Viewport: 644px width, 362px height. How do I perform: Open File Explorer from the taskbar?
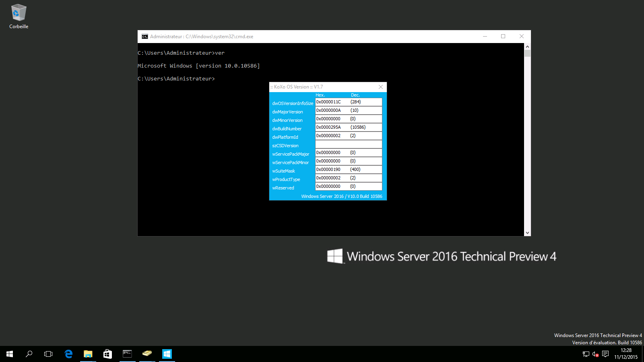88,354
